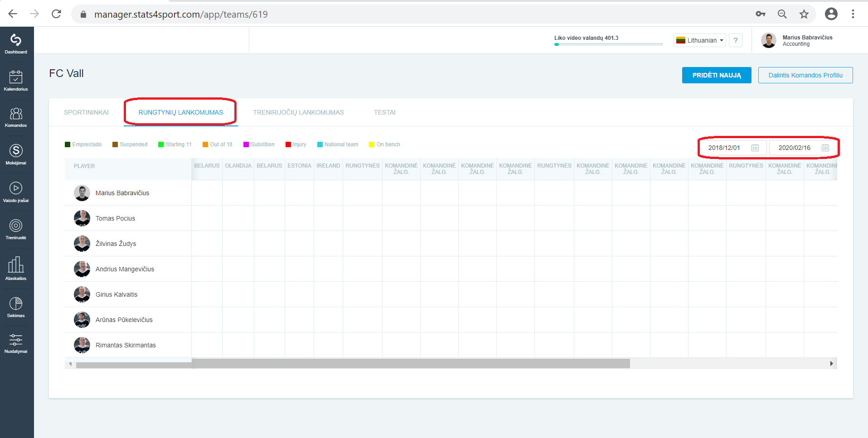Click the green Starting 11 legend swatch
This screenshot has height=438, width=868.
160,144
